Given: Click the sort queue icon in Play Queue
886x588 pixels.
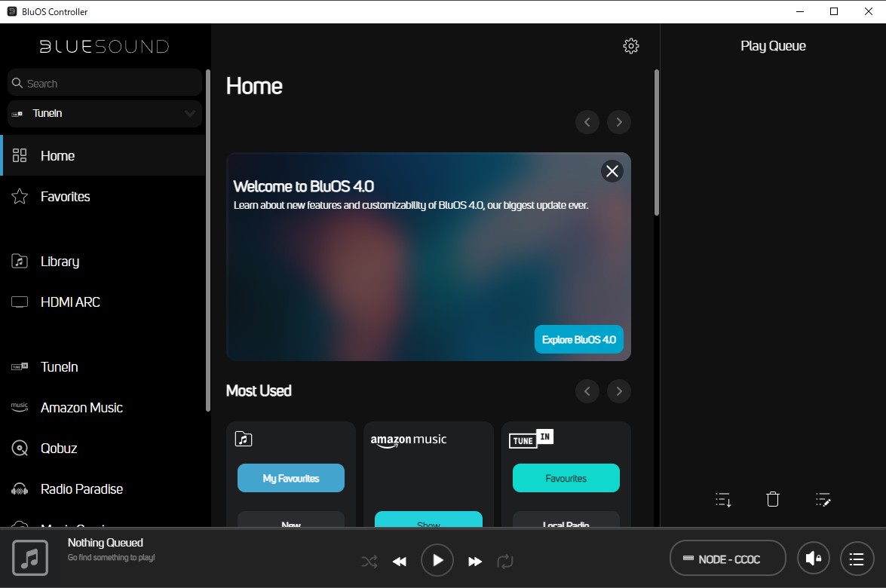Looking at the screenshot, I should pyautogui.click(x=723, y=499).
